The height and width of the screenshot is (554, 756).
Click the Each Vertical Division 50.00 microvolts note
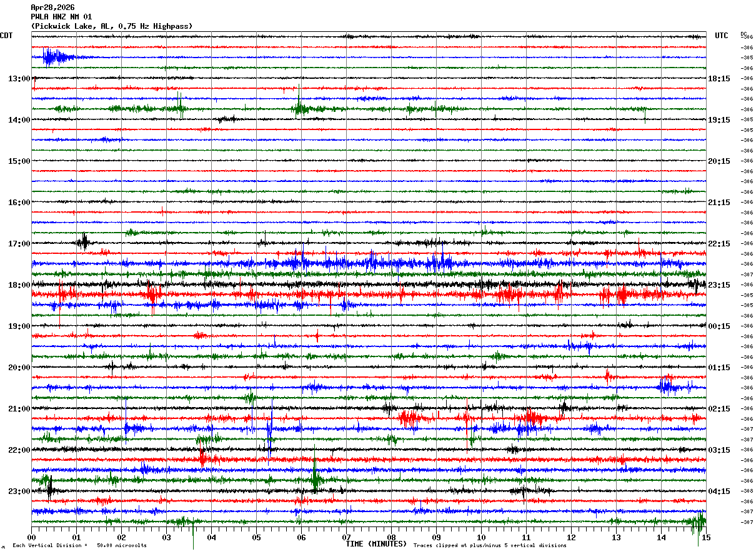click(x=79, y=545)
